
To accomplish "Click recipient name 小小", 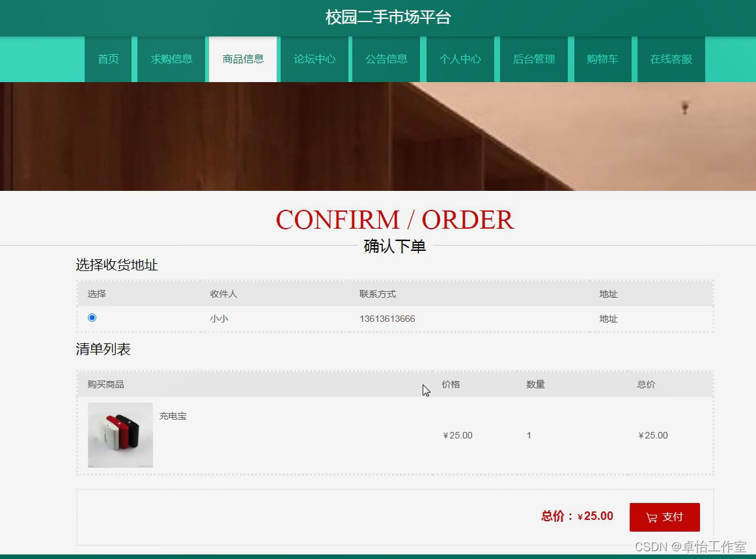I will coord(219,319).
